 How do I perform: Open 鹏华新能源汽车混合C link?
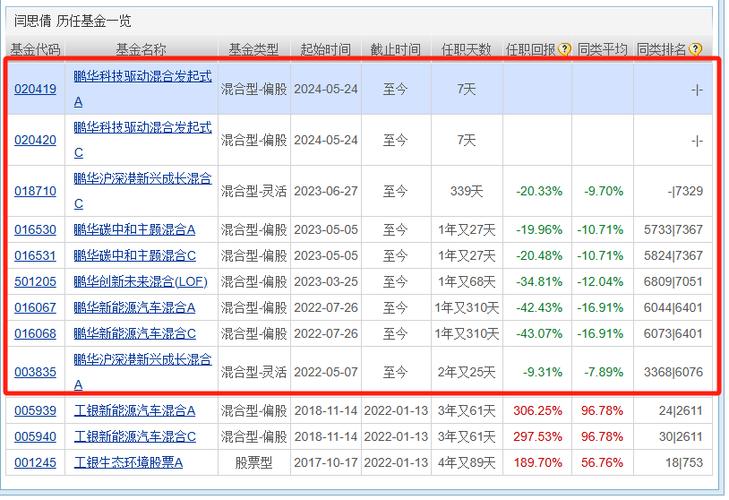[134, 334]
